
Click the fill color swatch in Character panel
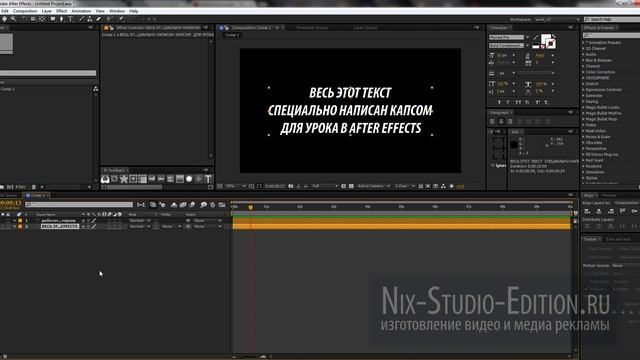[x=545, y=38]
